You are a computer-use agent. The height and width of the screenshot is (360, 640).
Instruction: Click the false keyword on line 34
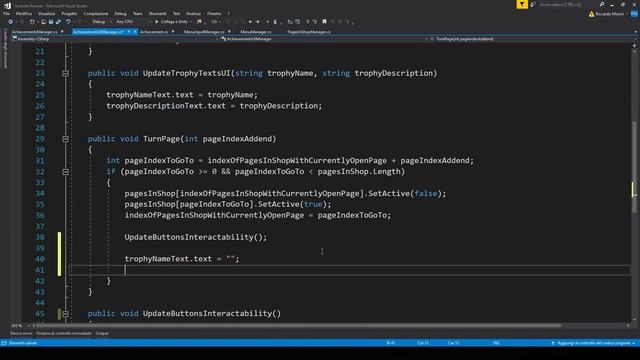pyautogui.click(x=425, y=193)
